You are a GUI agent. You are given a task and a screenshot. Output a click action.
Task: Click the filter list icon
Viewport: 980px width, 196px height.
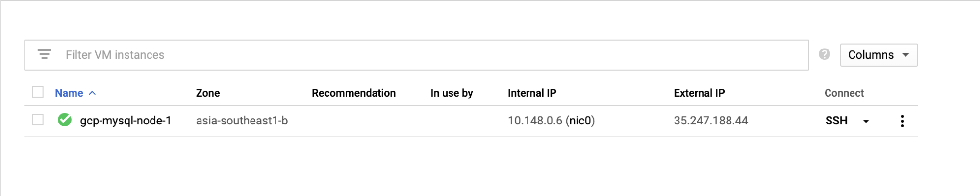click(45, 54)
